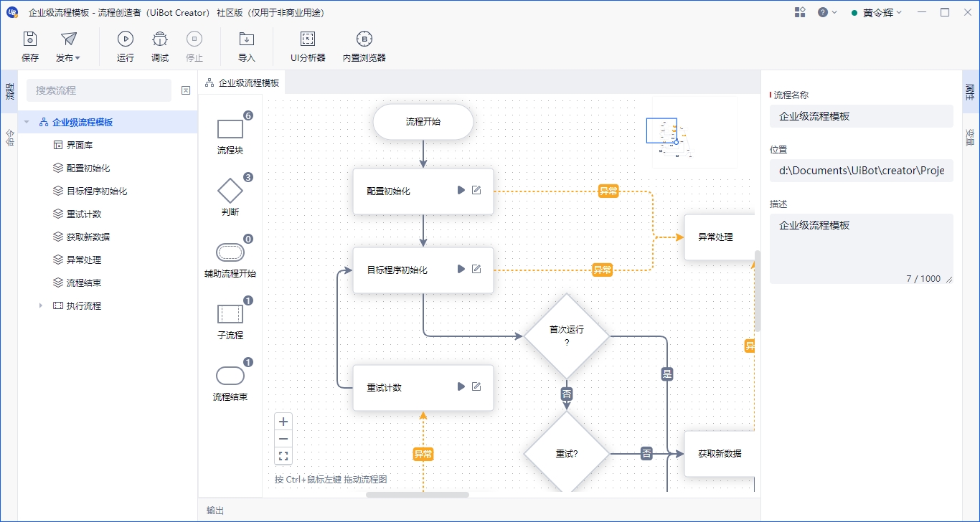The width and height of the screenshot is (980, 522).
Task: Click the horizontal canvas scrollbar
Action: pyautogui.click(x=418, y=495)
